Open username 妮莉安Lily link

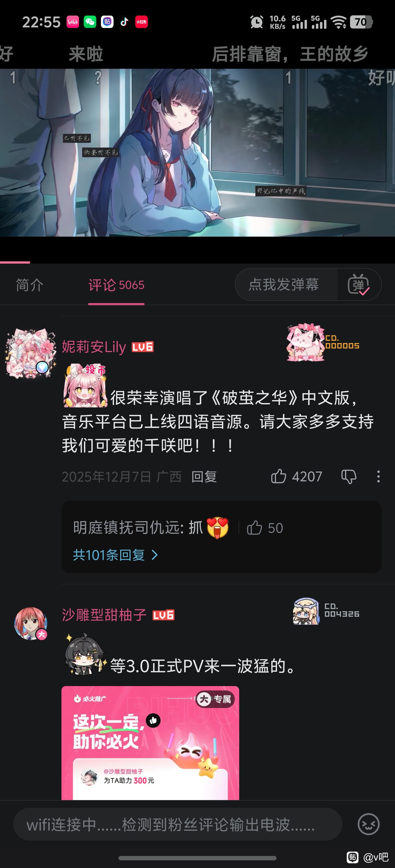(94, 347)
